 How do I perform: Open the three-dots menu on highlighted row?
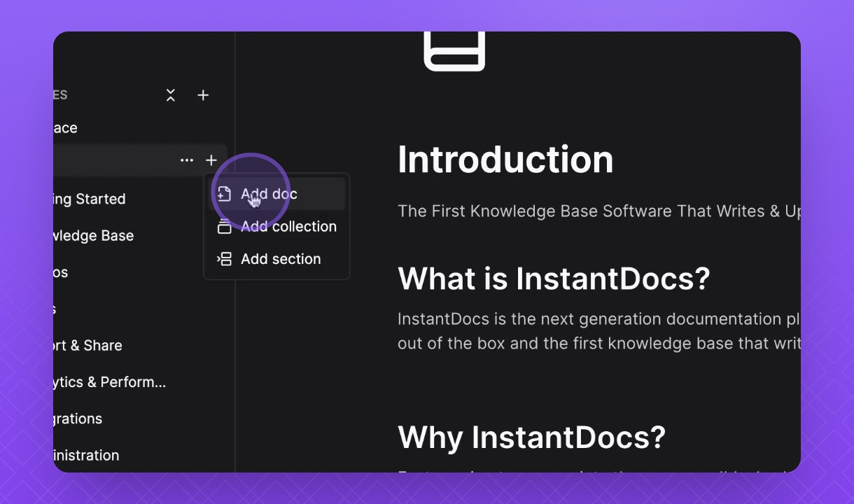(187, 160)
